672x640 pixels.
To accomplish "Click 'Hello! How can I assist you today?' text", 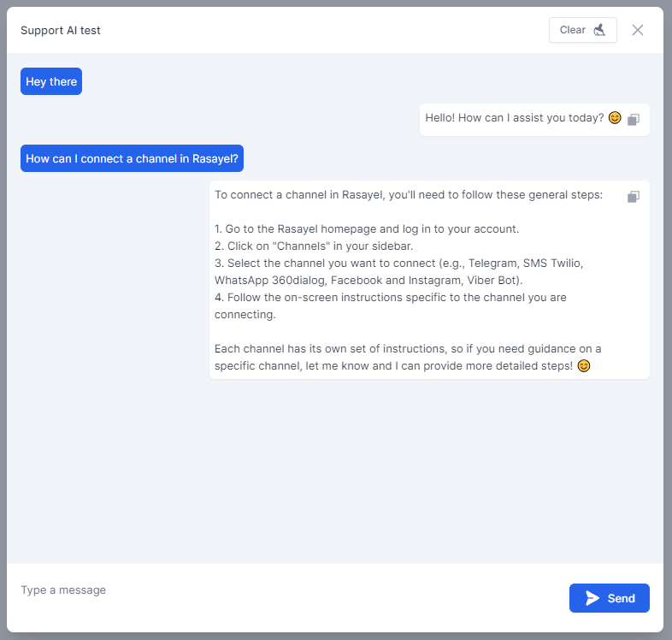I will (x=515, y=118).
